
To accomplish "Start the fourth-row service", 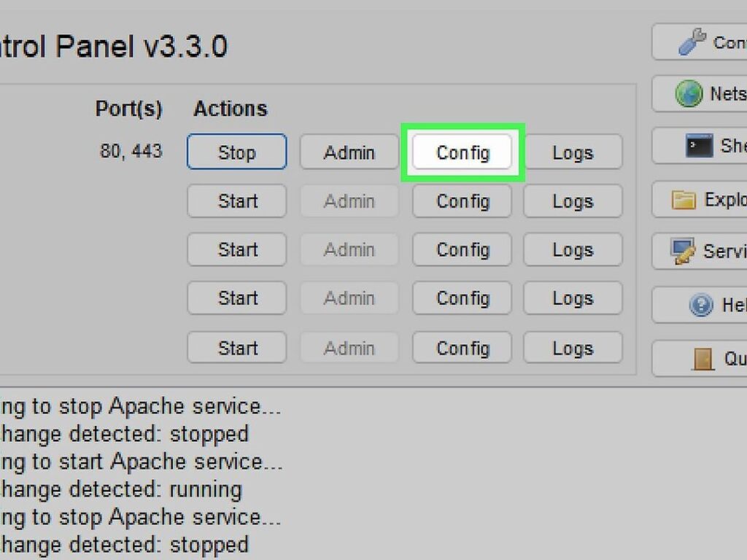I will tap(237, 298).
